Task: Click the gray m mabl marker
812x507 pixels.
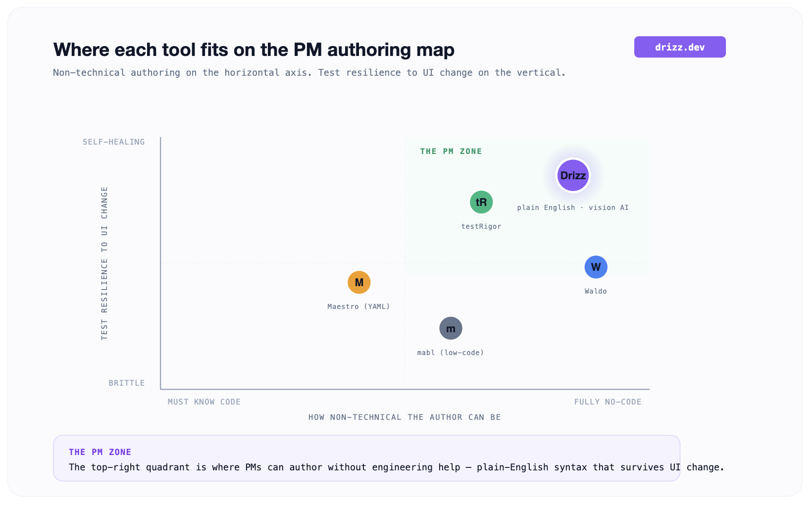Action: point(451,328)
